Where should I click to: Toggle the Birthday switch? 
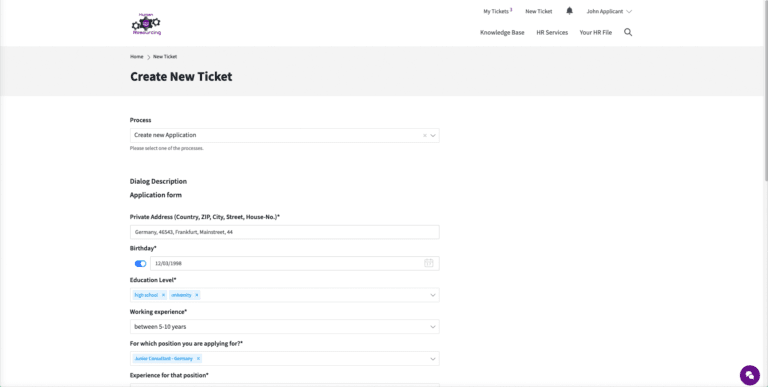pos(141,264)
